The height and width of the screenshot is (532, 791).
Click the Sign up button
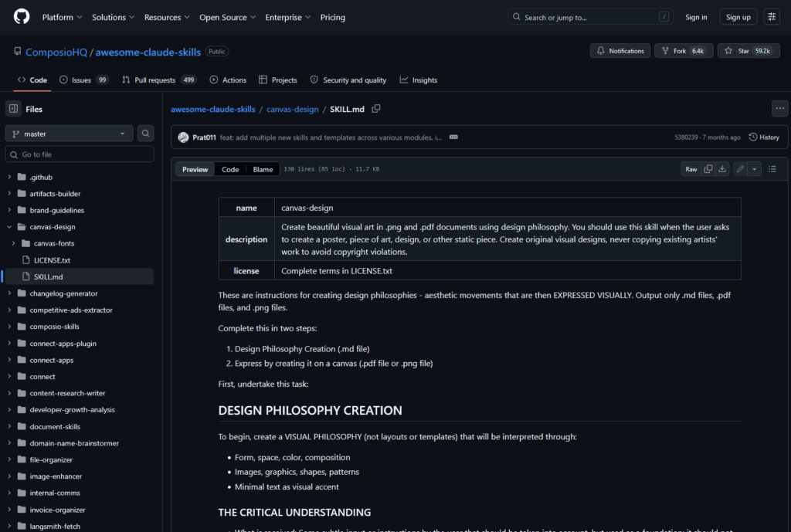[x=738, y=17]
